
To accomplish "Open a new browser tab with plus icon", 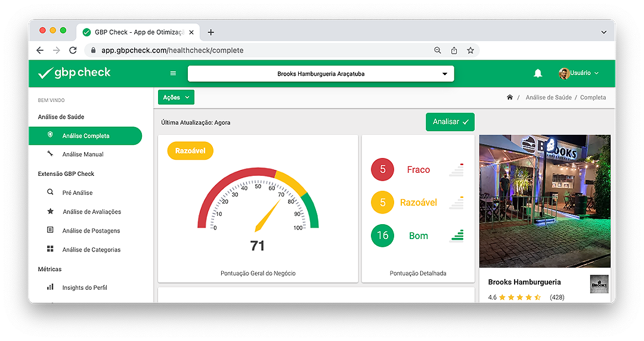I will point(210,32).
